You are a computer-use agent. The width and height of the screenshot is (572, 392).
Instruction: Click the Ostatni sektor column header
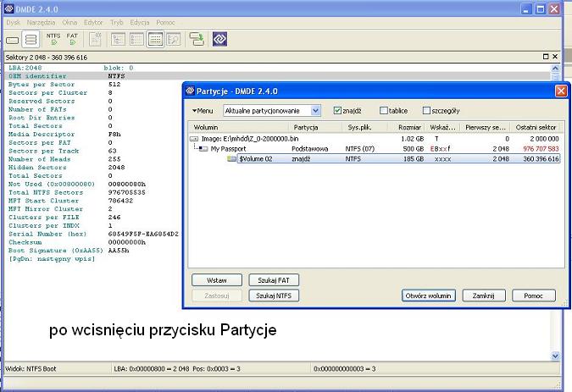[536, 127]
